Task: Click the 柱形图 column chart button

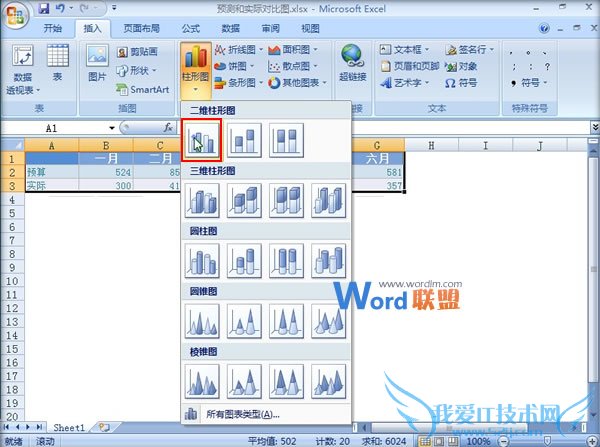Action: point(196,70)
